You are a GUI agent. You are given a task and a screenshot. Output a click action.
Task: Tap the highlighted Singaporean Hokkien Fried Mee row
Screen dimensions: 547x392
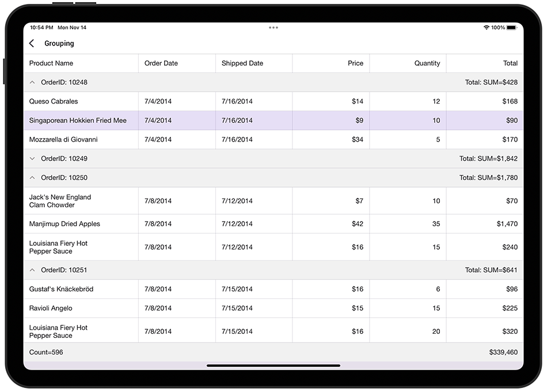pos(81,120)
